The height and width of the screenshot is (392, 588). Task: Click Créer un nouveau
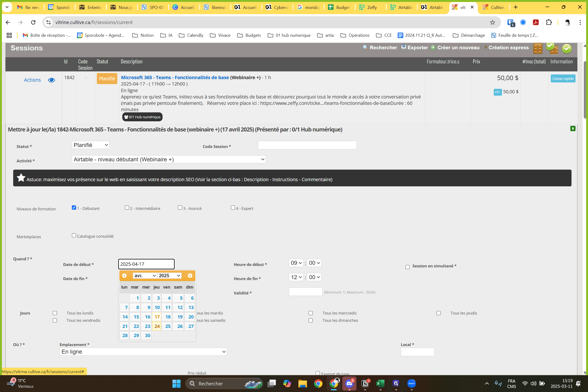(x=455, y=48)
